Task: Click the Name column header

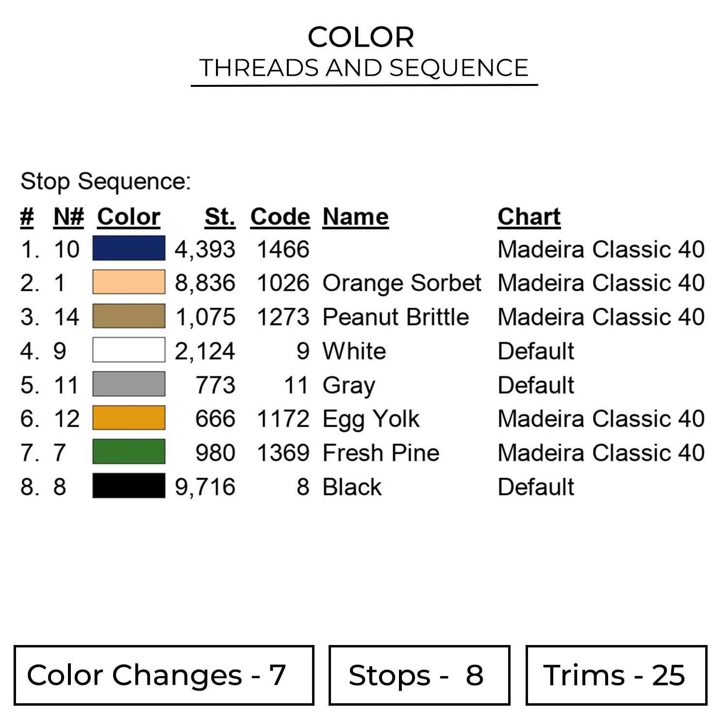Action: (x=355, y=216)
